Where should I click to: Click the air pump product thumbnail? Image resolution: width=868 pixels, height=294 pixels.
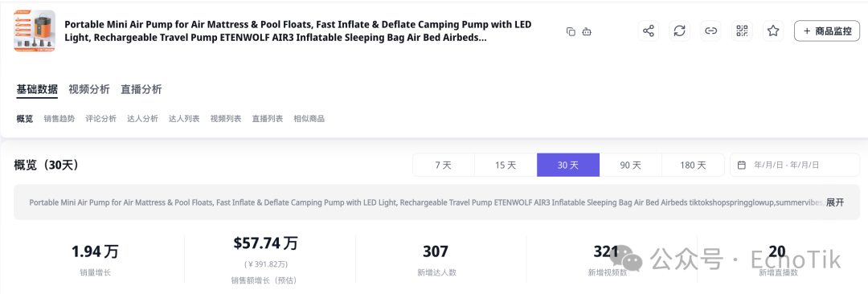tap(34, 32)
